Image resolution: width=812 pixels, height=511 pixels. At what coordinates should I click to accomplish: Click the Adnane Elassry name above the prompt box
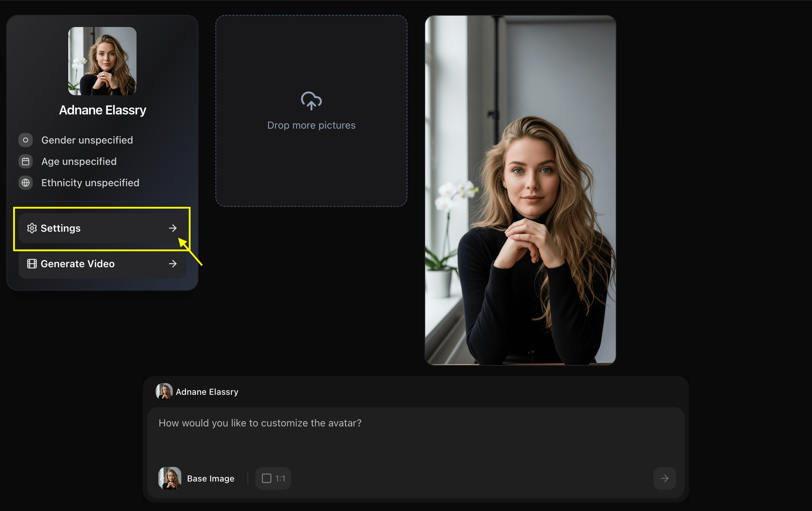click(x=207, y=392)
